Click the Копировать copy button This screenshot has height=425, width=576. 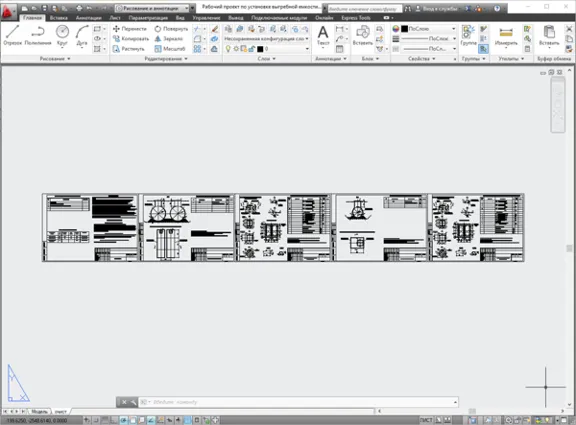[130, 39]
